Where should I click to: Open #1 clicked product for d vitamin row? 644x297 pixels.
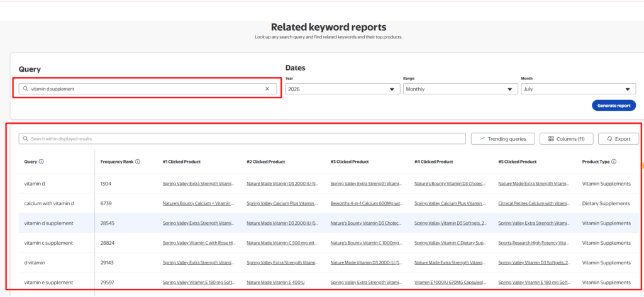199,262
